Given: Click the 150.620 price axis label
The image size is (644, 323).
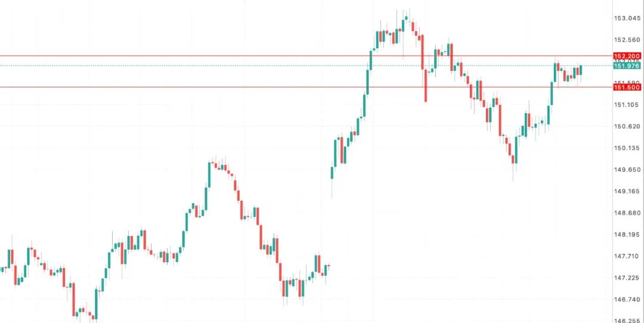Looking at the screenshot, I should 627,126.
